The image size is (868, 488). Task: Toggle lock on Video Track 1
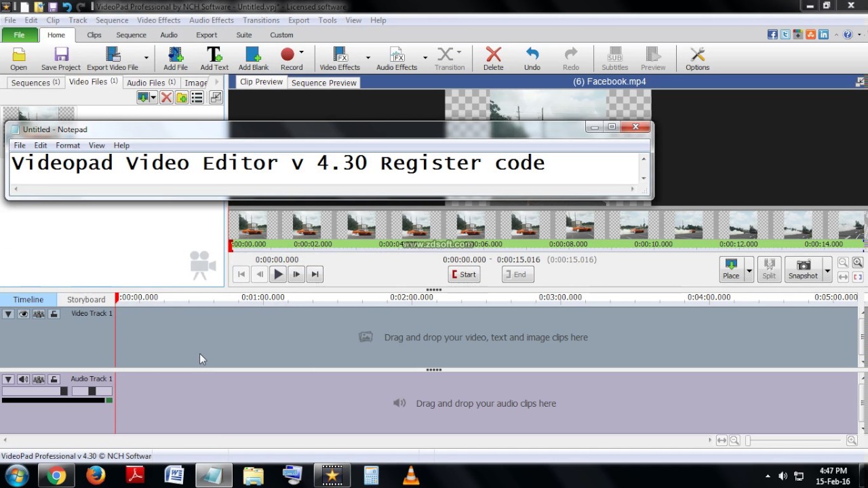(x=54, y=314)
